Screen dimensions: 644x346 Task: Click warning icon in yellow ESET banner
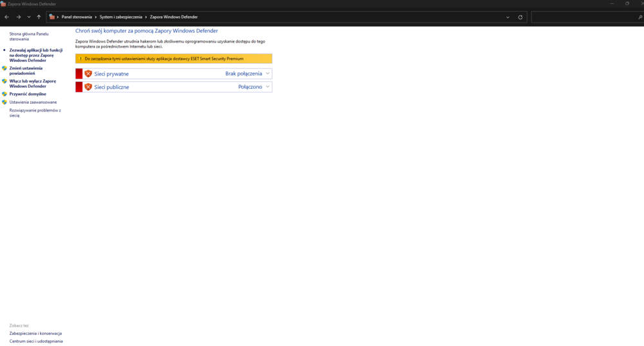pos(80,59)
